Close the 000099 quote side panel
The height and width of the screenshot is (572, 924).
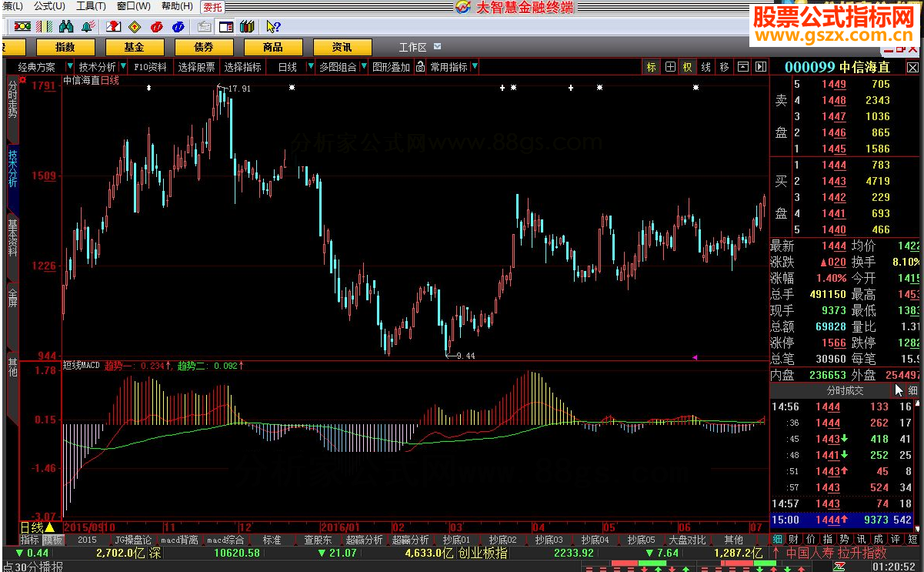[x=912, y=67]
